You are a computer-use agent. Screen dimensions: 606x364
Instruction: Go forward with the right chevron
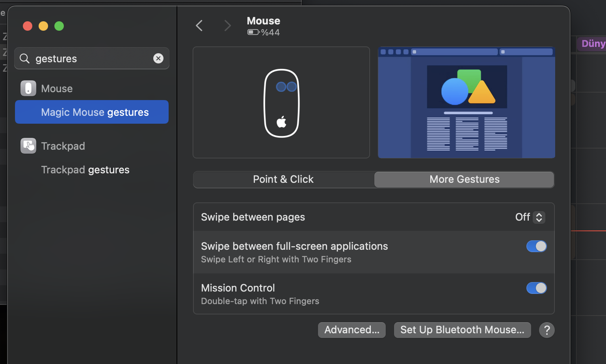pos(227,26)
